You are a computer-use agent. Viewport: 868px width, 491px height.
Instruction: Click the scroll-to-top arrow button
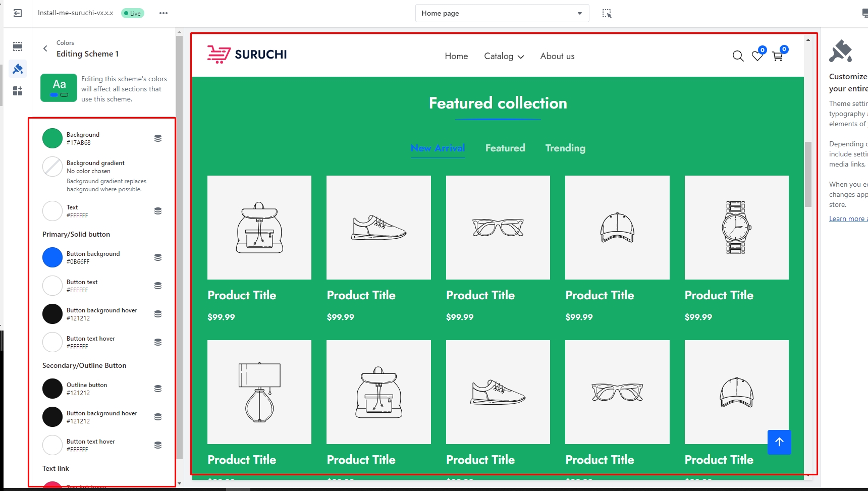coord(779,442)
